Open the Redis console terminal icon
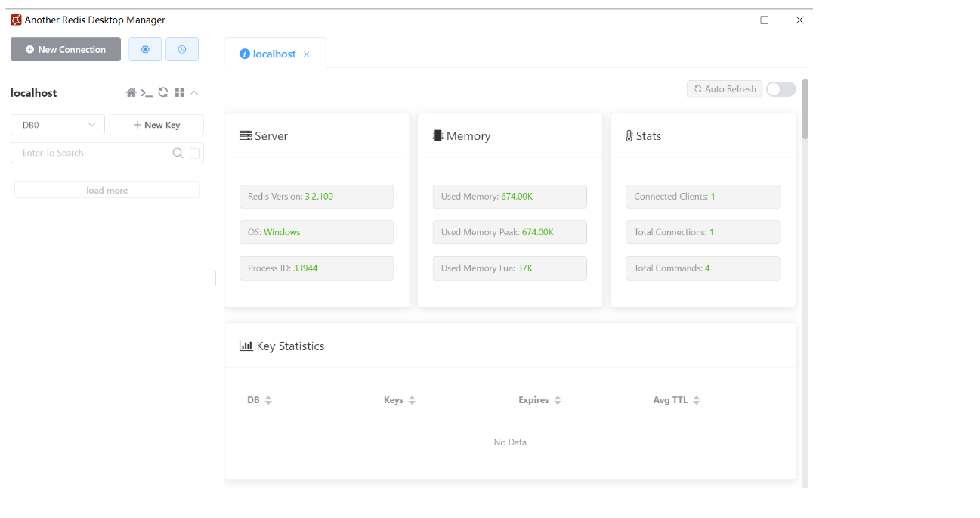 click(147, 92)
